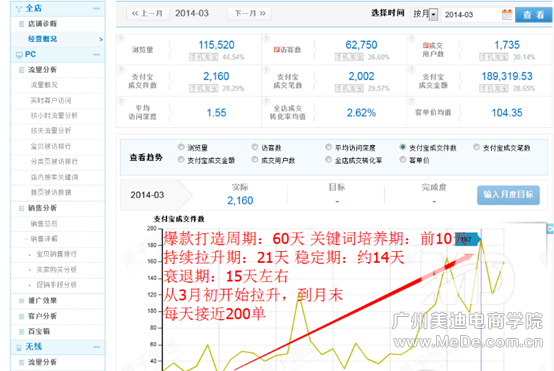Viewport: 554px width, 371px height.
Task: Open 宝贝销售排行 in the sidebar
Action: (57, 254)
